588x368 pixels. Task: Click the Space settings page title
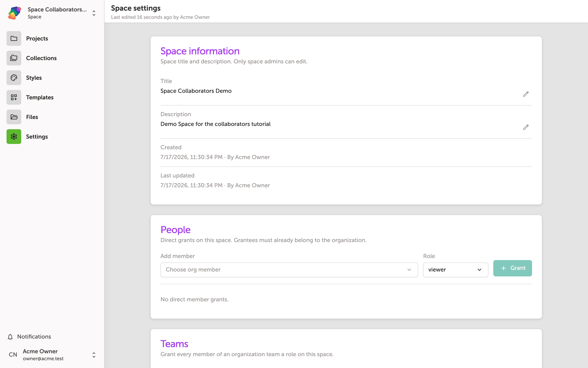click(136, 8)
